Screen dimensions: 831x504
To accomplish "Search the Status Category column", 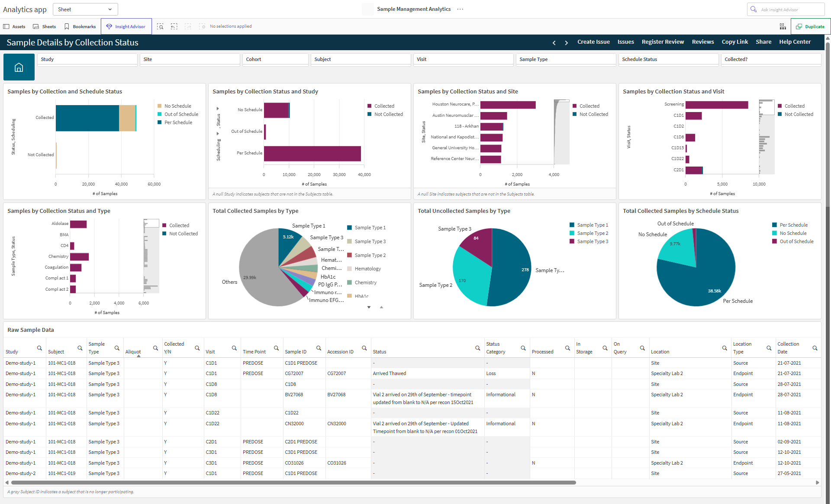I will pyautogui.click(x=523, y=348).
